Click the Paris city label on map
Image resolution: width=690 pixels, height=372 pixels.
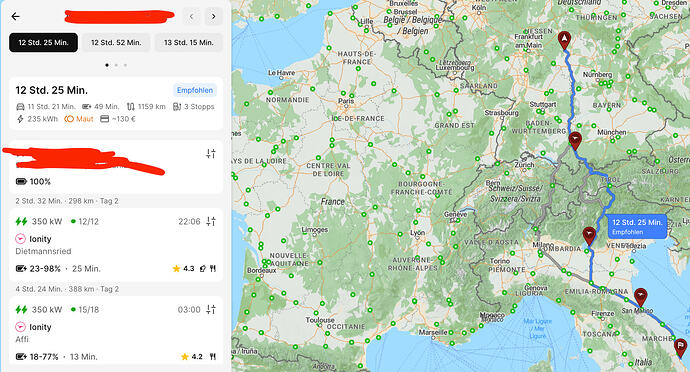[x=346, y=100]
